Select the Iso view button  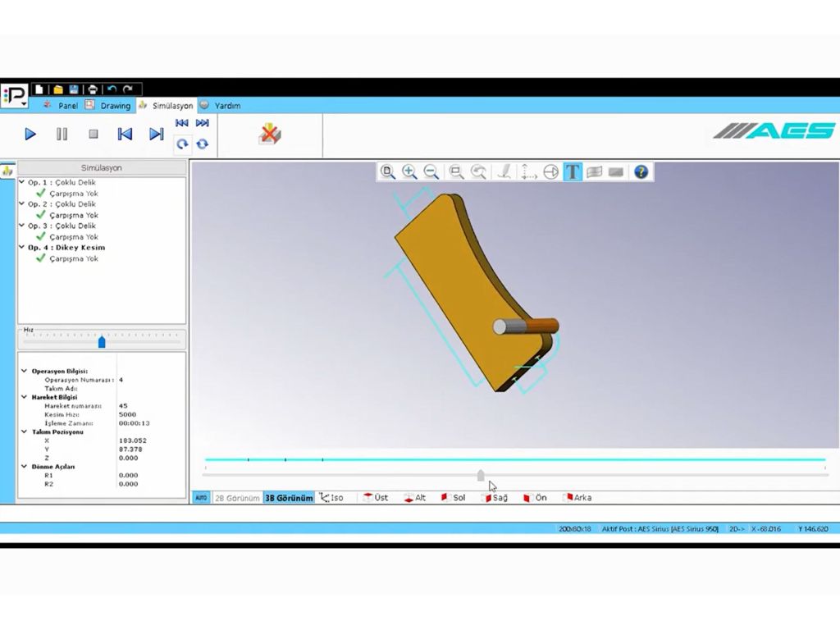click(332, 498)
